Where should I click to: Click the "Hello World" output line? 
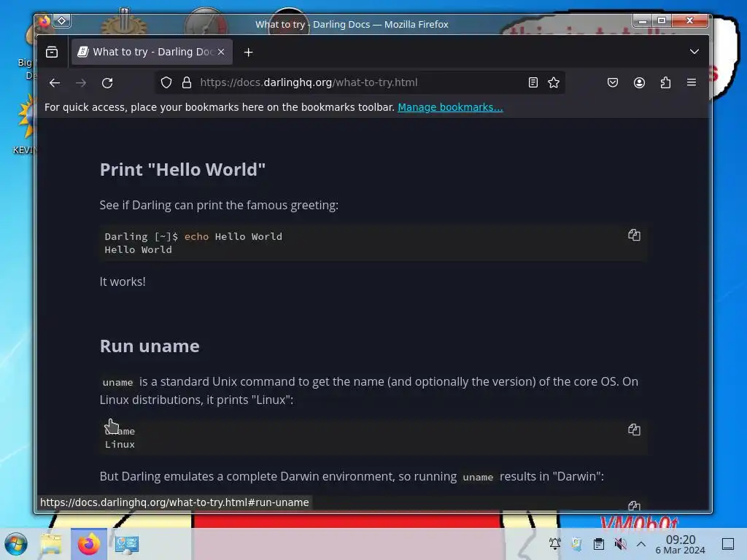(x=138, y=249)
